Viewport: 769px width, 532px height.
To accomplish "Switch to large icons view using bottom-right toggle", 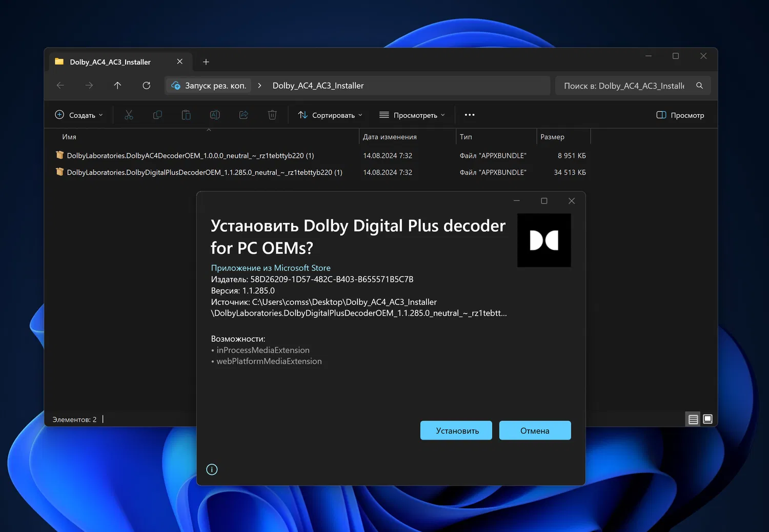I will coord(707,419).
